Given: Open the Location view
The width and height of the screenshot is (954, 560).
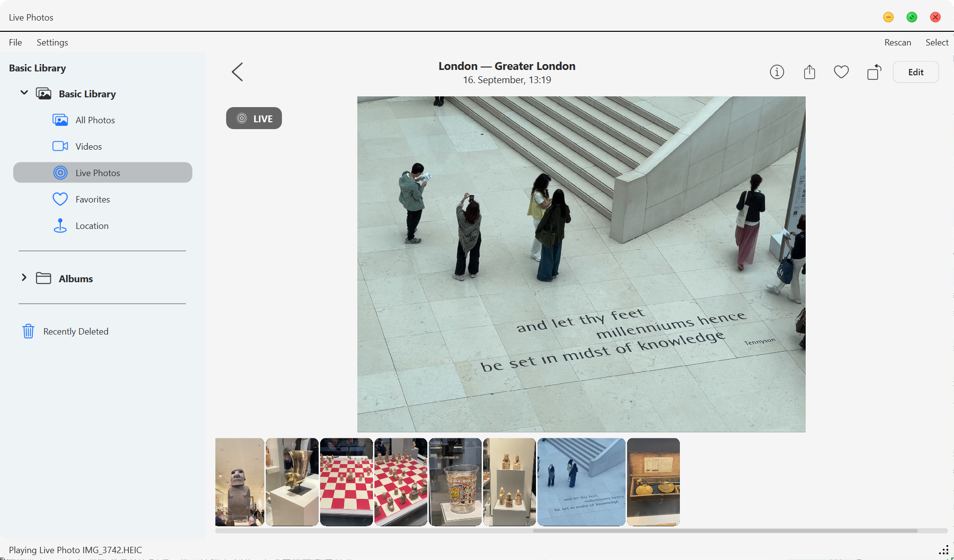Looking at the screenshot, I should (x=92, y=225).
